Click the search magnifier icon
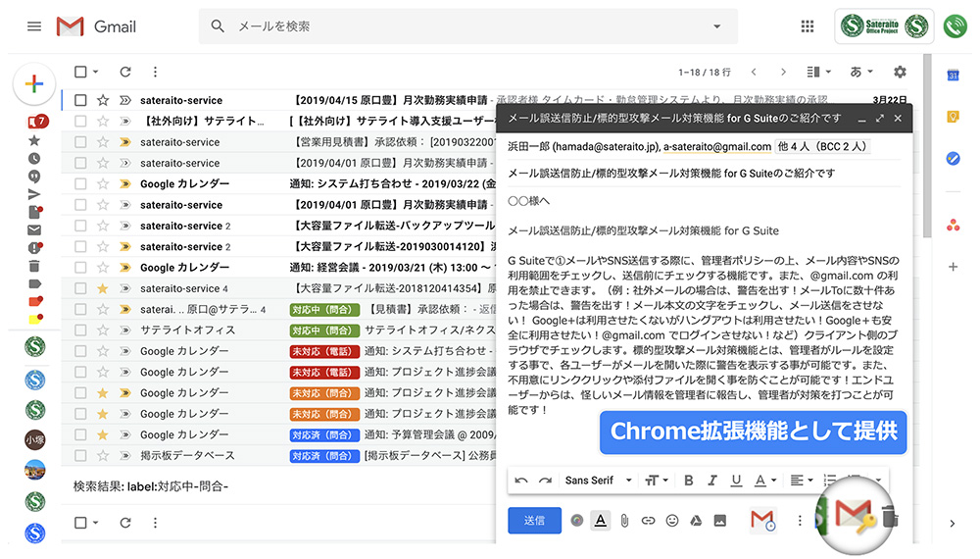This screenshot has height=559, width=980. (x=218, y=26)
